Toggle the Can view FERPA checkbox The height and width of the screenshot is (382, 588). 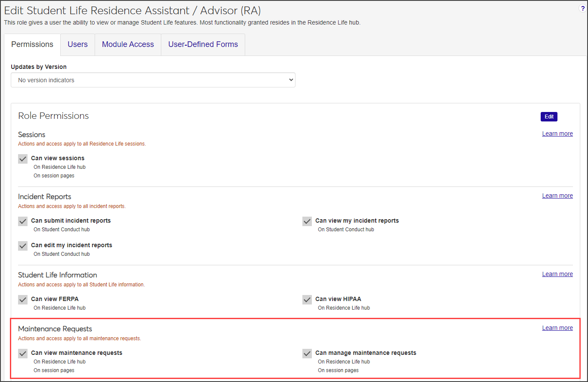pos(23,299)
